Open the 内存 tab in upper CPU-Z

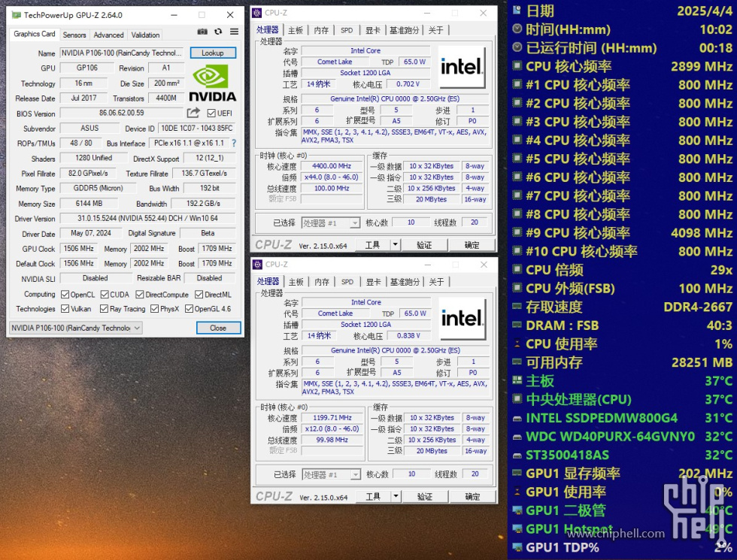pos(322,30)
